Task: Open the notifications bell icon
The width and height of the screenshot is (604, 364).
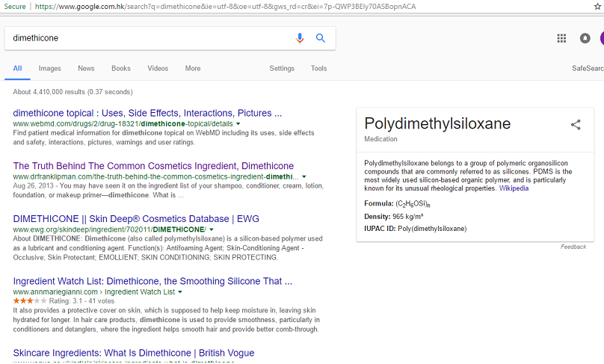Action: (585, 38)
